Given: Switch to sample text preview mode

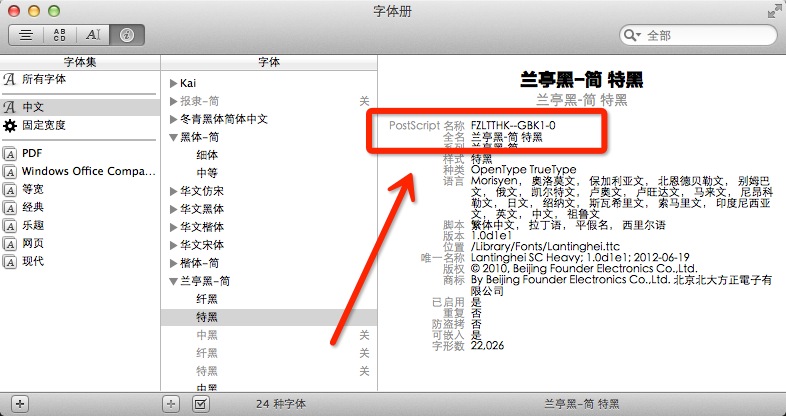Looking at the screenshot, I should tap(26, 34).
